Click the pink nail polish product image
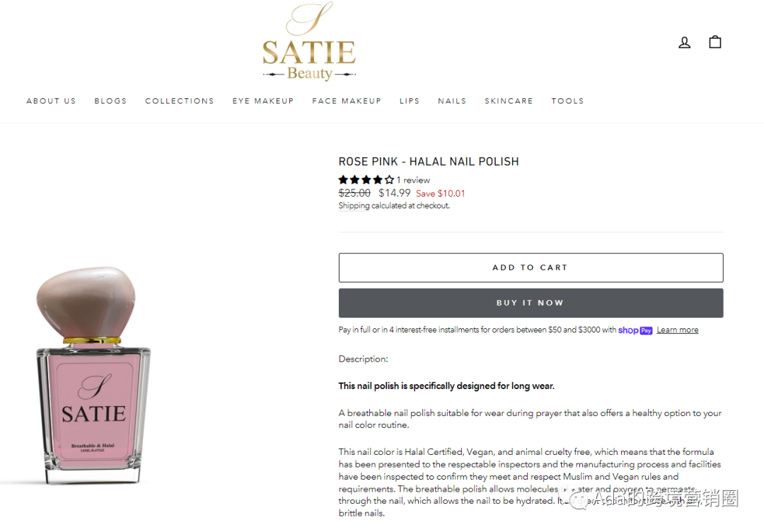 (x=93, y=375)
